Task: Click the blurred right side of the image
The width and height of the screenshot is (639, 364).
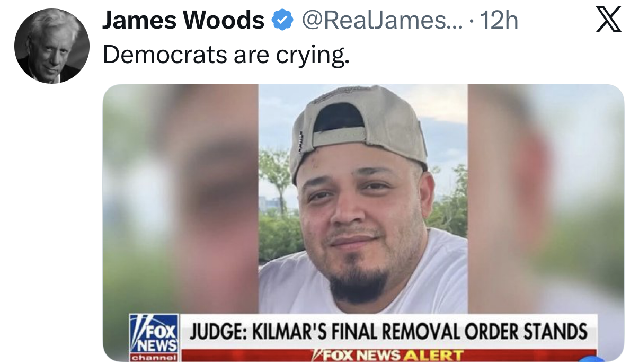Action: click(x=546, y=199)
